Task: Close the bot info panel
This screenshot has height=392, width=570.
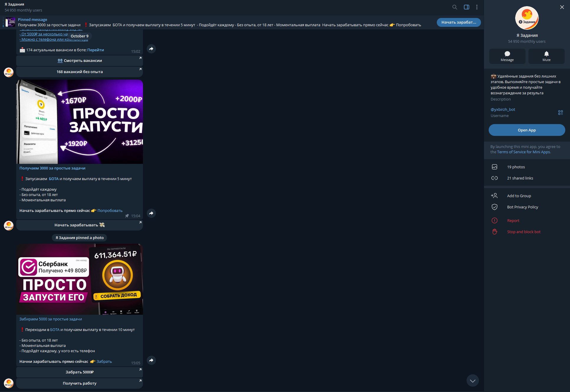Action: 562,7
